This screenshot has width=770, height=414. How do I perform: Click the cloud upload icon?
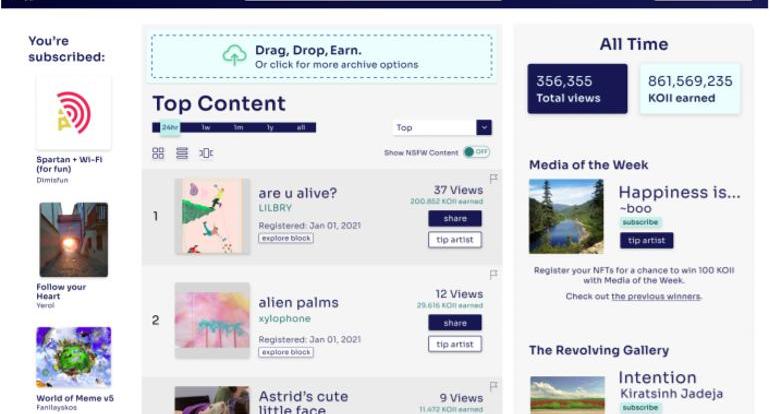pyautogui.click(x=234, y=56)
